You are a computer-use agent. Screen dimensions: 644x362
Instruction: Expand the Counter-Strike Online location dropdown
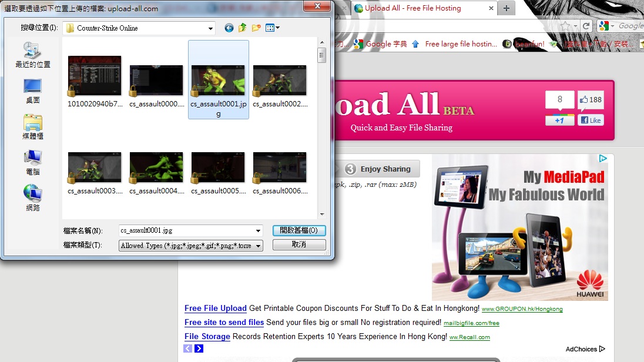210,28
